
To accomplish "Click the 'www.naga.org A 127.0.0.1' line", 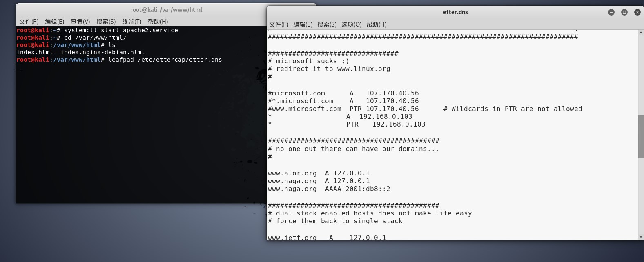I will pos(319,181).
